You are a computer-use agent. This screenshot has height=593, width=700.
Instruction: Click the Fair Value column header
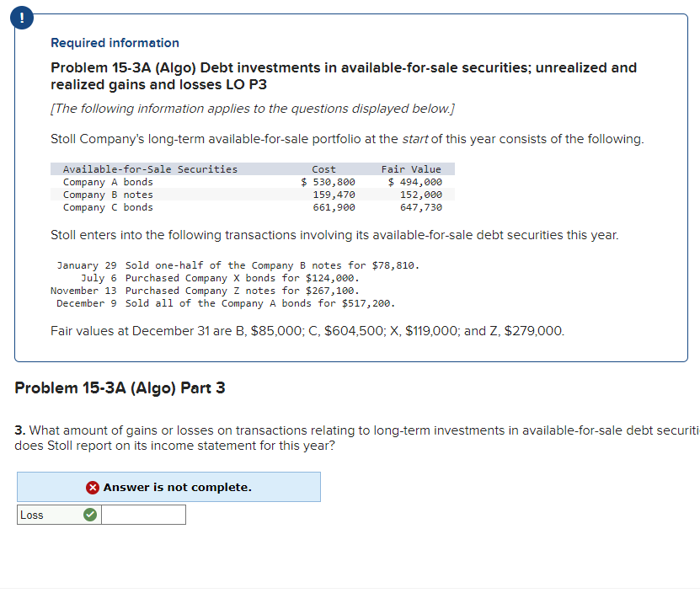[x=411, y=169]
